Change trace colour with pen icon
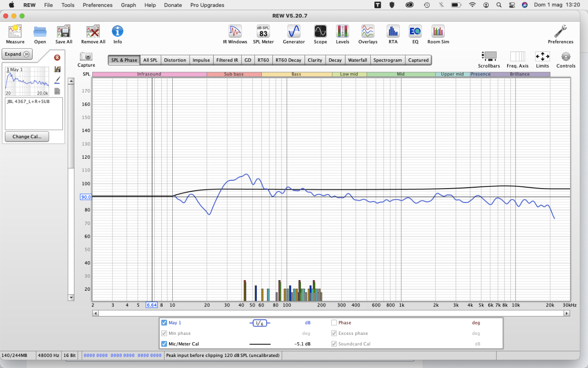The width and height of the screenshot is (588, 368). (57, 80)
